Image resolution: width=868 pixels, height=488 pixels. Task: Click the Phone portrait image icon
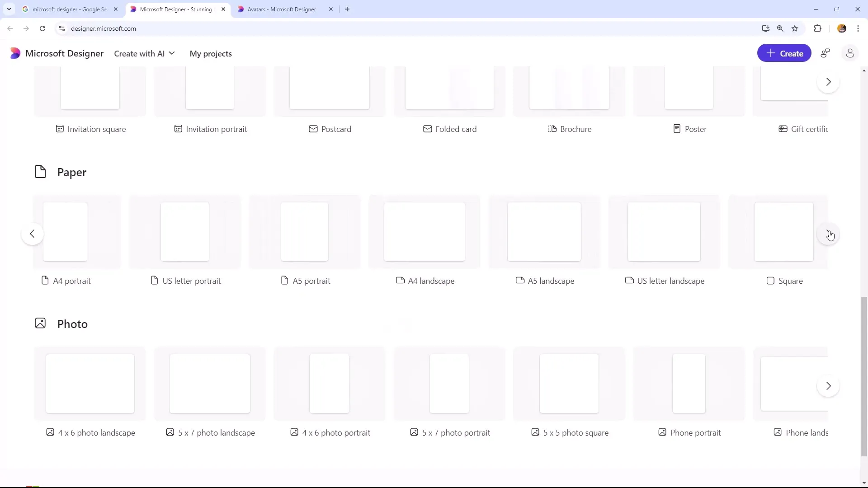click(x=662, y=432)
